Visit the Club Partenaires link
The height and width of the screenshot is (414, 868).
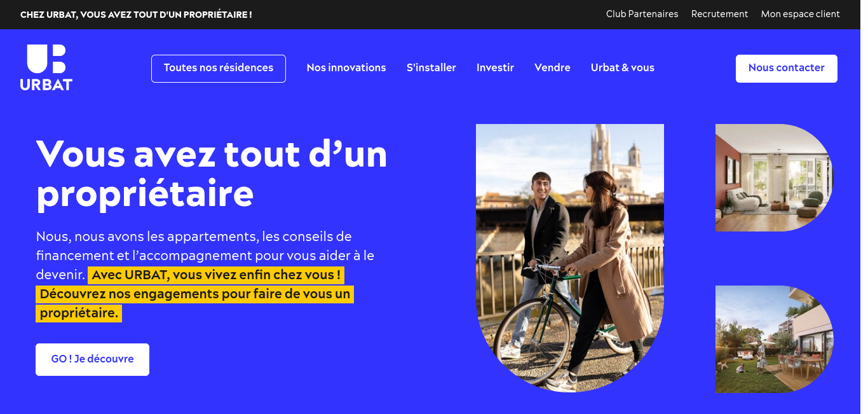point(642,14)
